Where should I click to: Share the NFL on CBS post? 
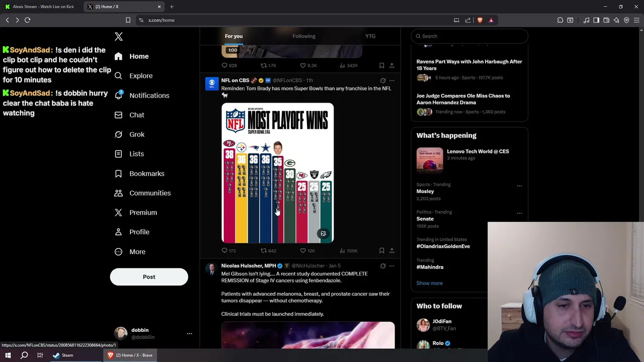tap(392, 250)
